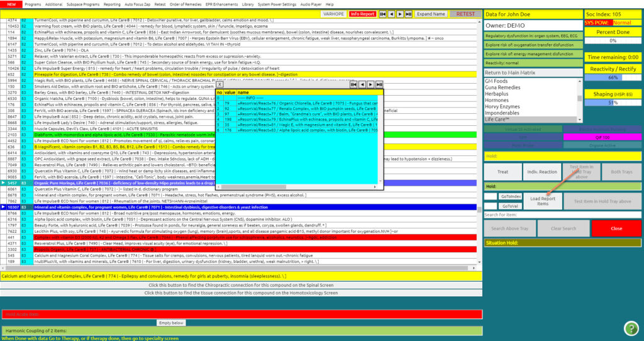This screenshot has height=341, width=644.
Task: Step to next record in popup navigator
Action: click(371, 84)
